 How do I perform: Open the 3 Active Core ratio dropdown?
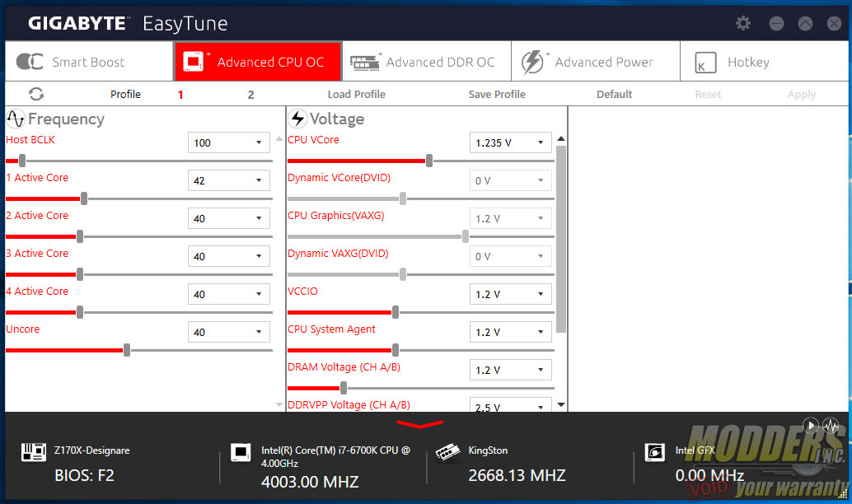click(x=229, y=256)
